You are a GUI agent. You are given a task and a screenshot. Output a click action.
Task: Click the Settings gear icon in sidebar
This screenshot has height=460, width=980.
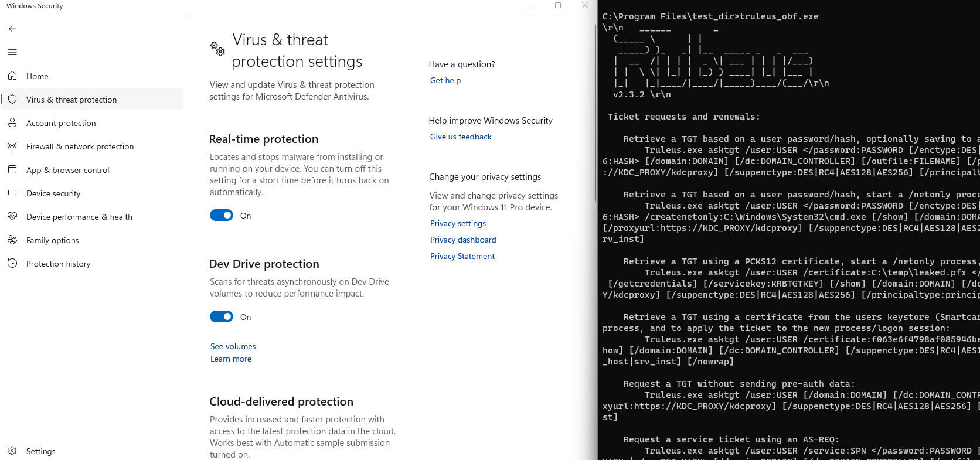[x=12, y=451]
